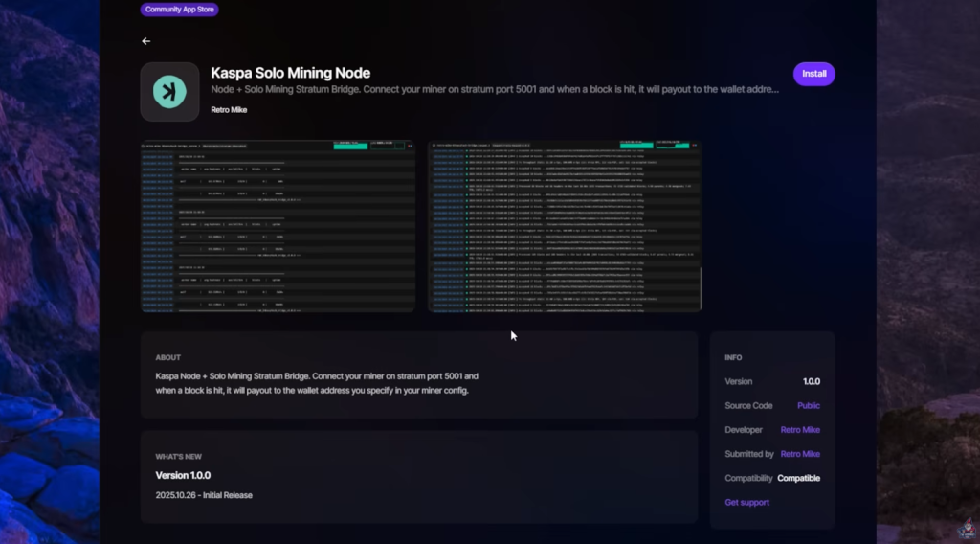This screenshot has height=544, width=980.
Task: Open the second log screenshot thumbnail
Action: [x=565, y=226]
